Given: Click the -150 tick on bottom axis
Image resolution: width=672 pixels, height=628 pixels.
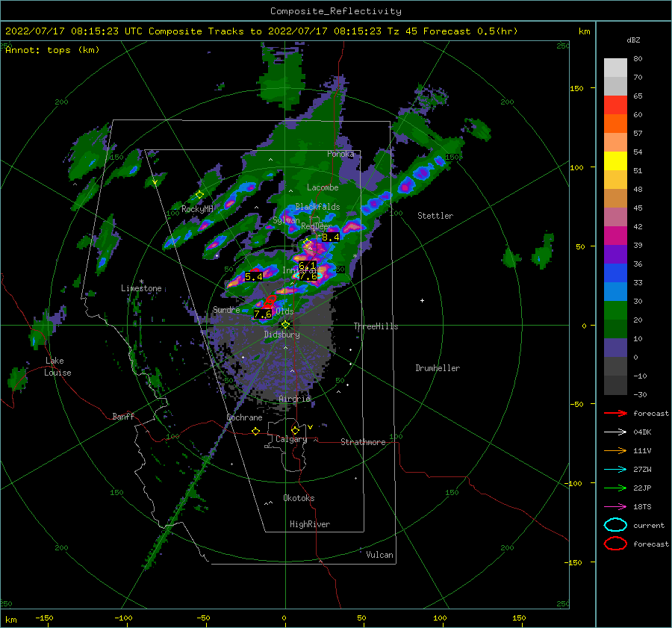Looking at the screenshot, I should pyautogui.click(x=44, y=618).
